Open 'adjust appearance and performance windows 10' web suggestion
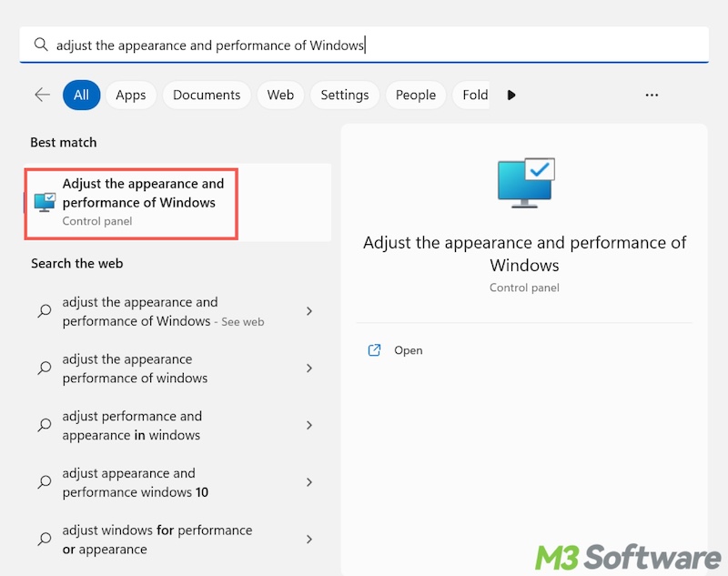Viewport: 728px width, 576px height. click(135, 482)
